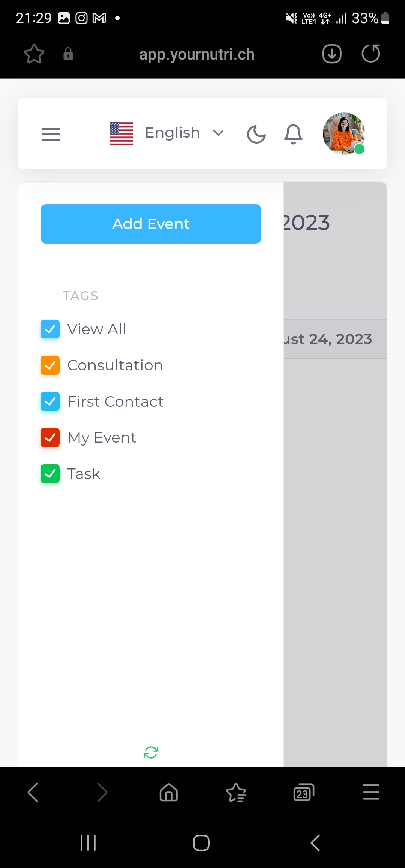The height and width of the screenshot is (868, 405).
Task: Open notifications via the bell icon
Action: (x=293, y=133)
